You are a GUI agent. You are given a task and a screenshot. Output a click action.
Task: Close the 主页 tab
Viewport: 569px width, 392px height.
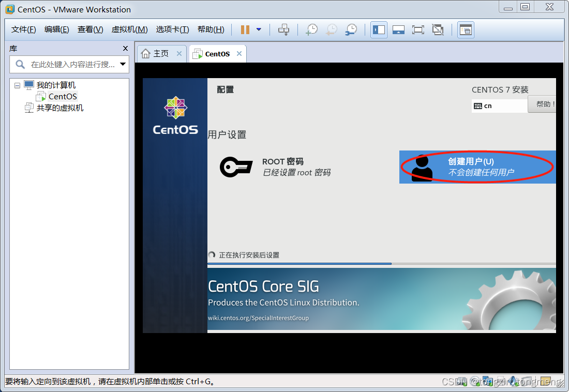(179, 54)
